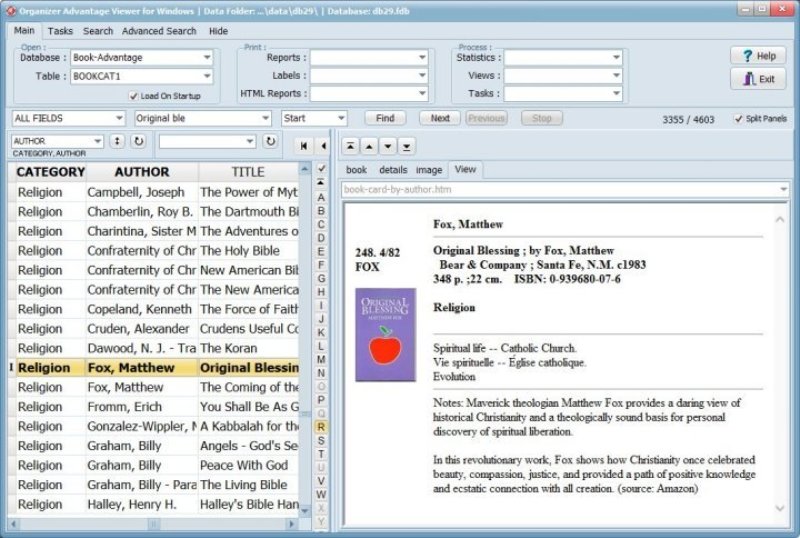Go to previous record using the up arrow
The image size is (800, 538).
[x=369, y=146]
